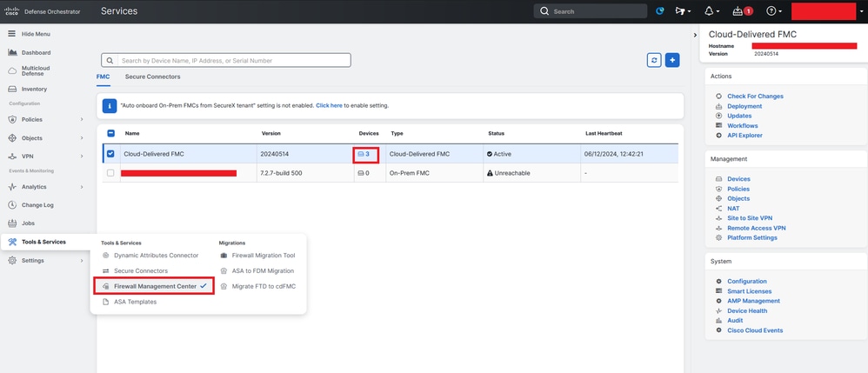Open Updates action link
Viewport: 868px width, 373px height.
point(739,116)
